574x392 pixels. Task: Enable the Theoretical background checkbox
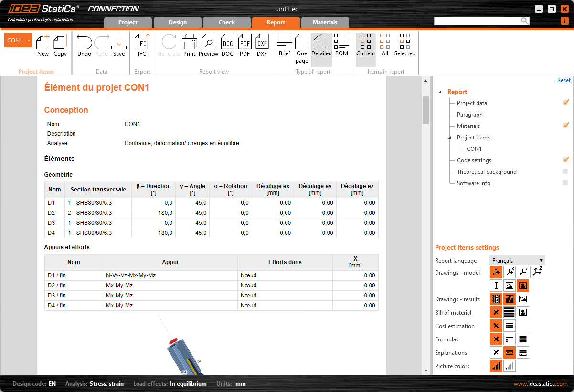[565, 171]
